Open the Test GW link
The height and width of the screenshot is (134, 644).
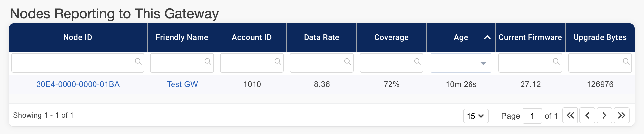(x=182, y=84)
